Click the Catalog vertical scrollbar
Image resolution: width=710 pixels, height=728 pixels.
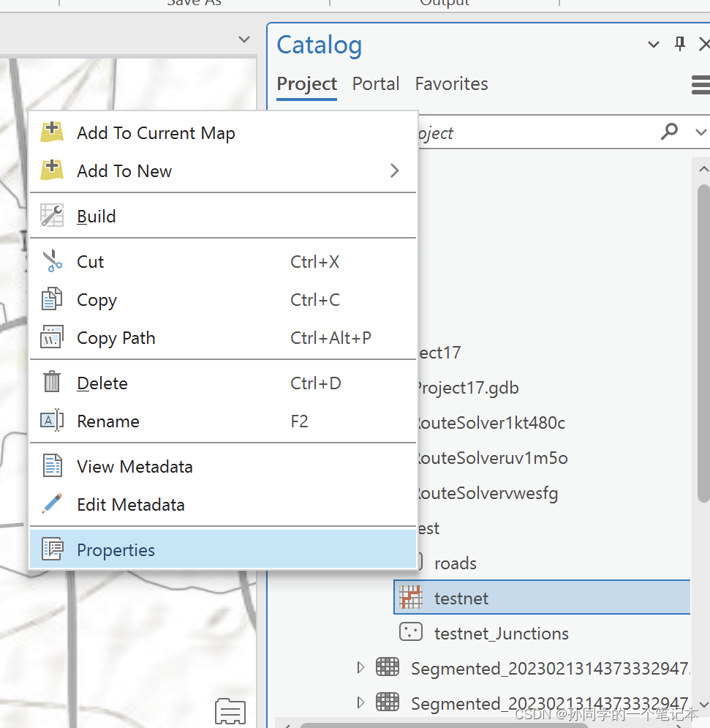[703, 344]
